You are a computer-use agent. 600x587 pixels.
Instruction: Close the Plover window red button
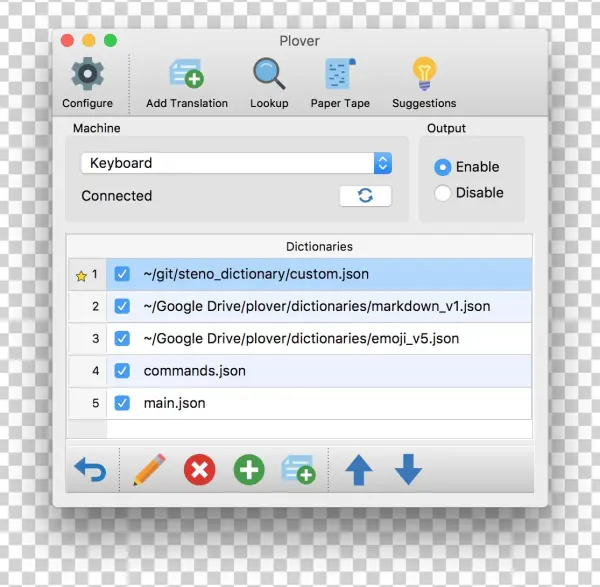67,41
